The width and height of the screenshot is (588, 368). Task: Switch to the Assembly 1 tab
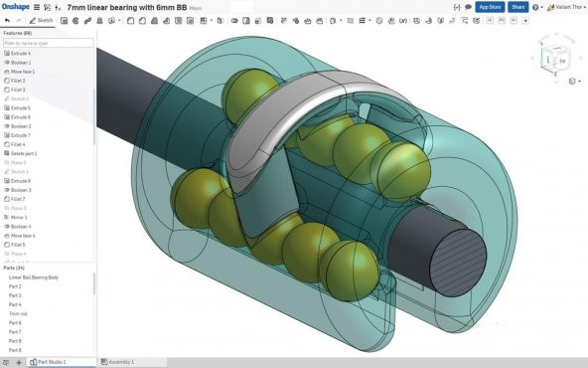click(118, 362)
